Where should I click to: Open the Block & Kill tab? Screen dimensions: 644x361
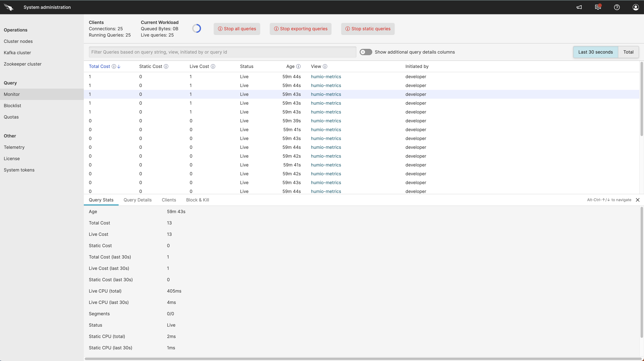click(x=197, y=200)
